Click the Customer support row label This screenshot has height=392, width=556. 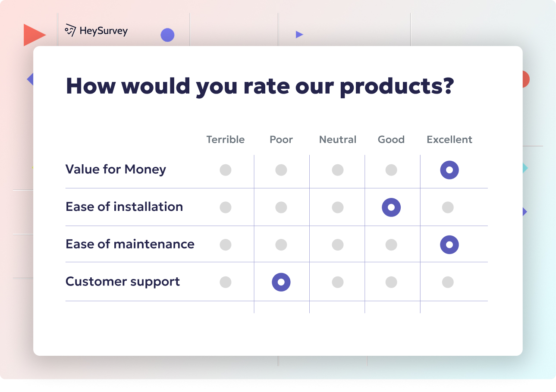click(x=123, y=282)
